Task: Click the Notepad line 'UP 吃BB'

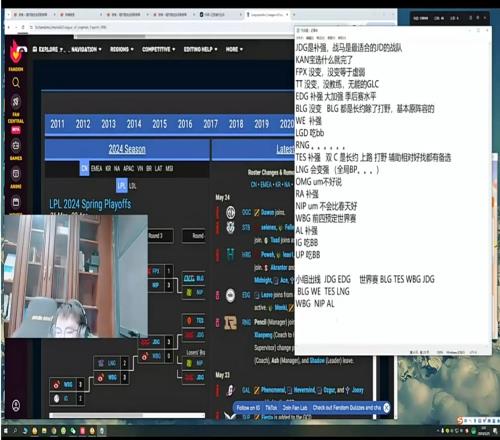Action: click(x=308, y=255)
